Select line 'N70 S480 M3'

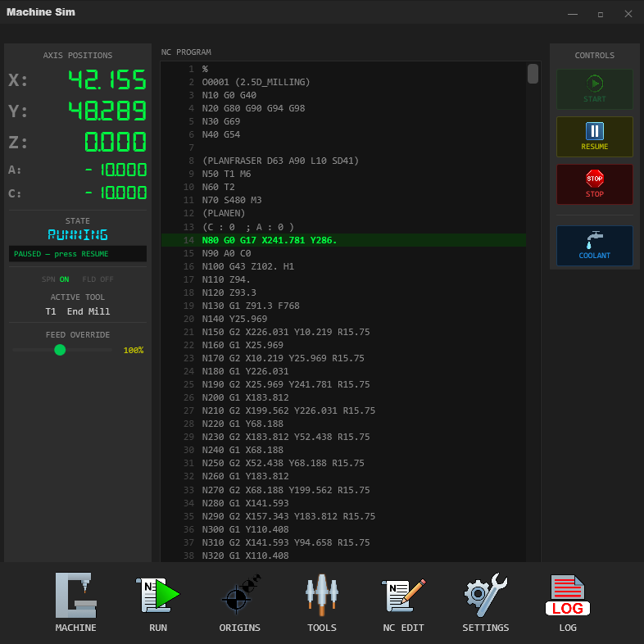(343, 201)
